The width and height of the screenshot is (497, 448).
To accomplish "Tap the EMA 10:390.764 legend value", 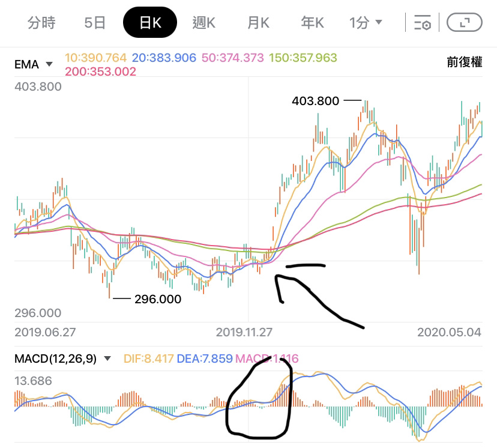I will click(x=96, y=58).
